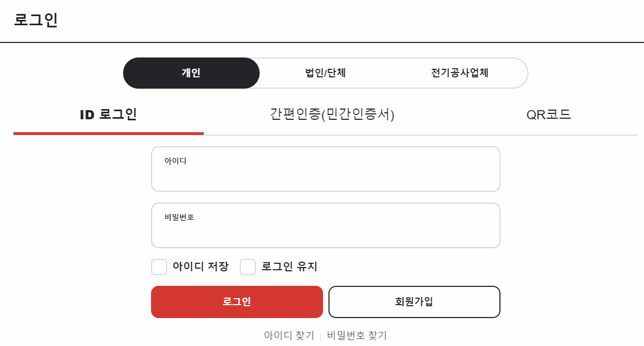Open the 아이디 찾기 link
The image size is (644, 346).
click(288, 335)
